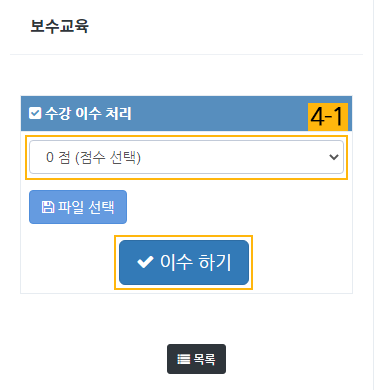Viewport: 374px width, 390px height.
Task: Click the floppy disk icon on 파일 선택
Action: tap(48, 207)
